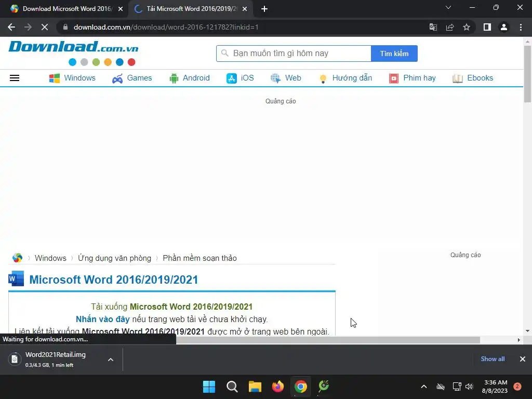Click the volume speaker tray icon
The height and width of the screenshot is (399, 532).
click(469, 387)
